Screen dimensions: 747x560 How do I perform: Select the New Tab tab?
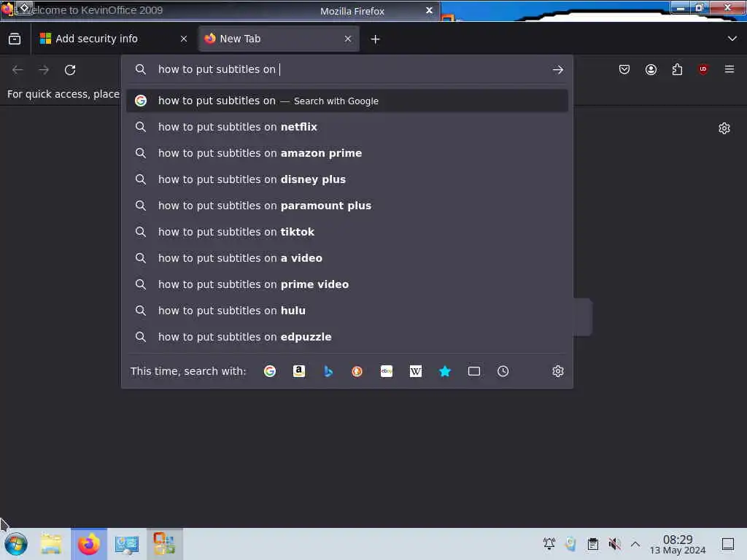pyautogui.click(x=279, y=39)
